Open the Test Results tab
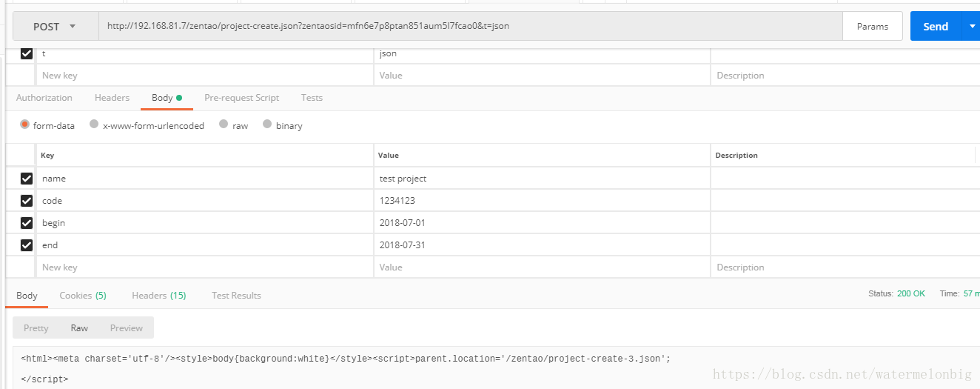The width and height of the screenshot is (980, 389). pos(236,296)
